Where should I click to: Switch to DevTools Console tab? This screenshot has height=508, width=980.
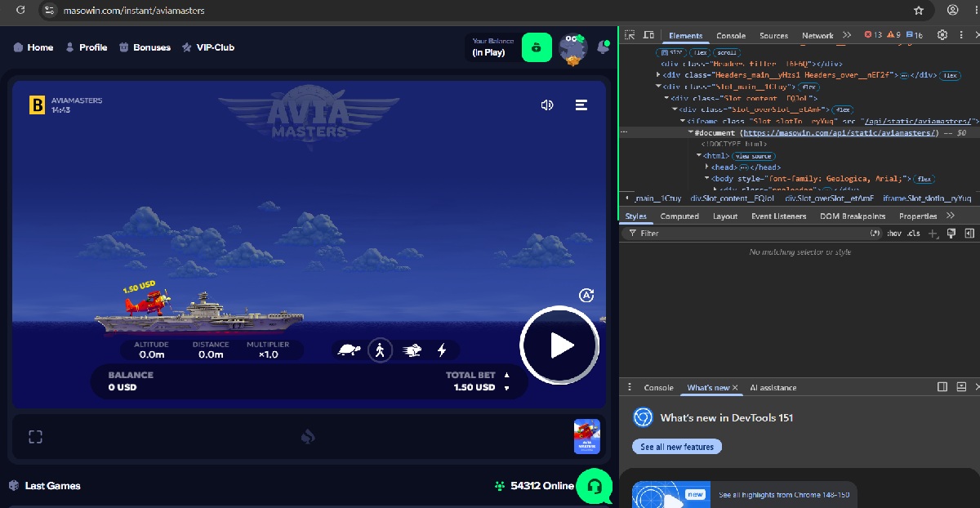[731, 35]
